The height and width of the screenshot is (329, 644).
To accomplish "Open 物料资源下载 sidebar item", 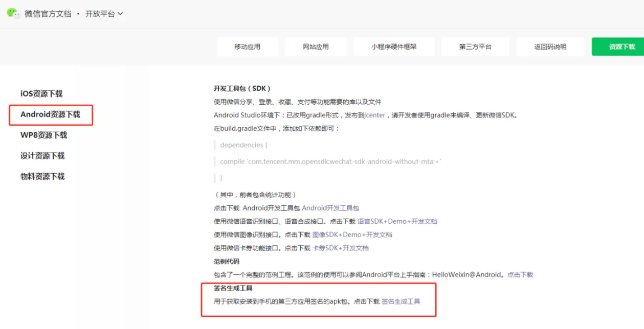I will [x=42, y=176].
